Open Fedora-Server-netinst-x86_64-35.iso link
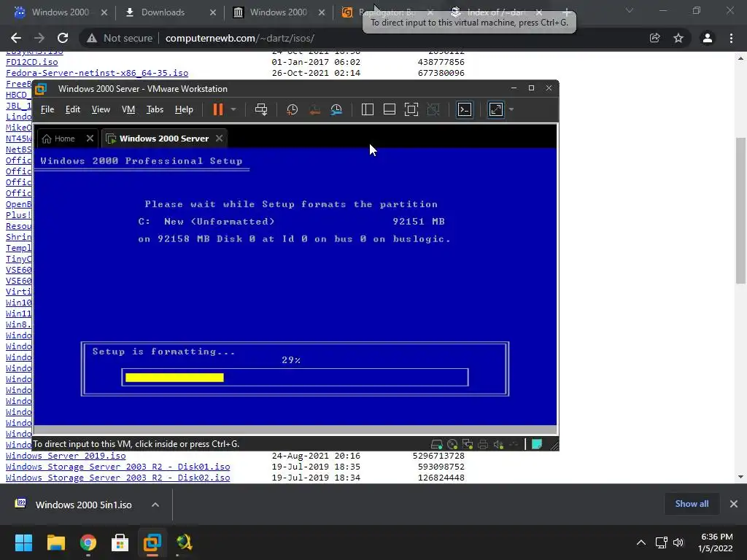This screenshot has height=560, width=747. coord(97,73)
